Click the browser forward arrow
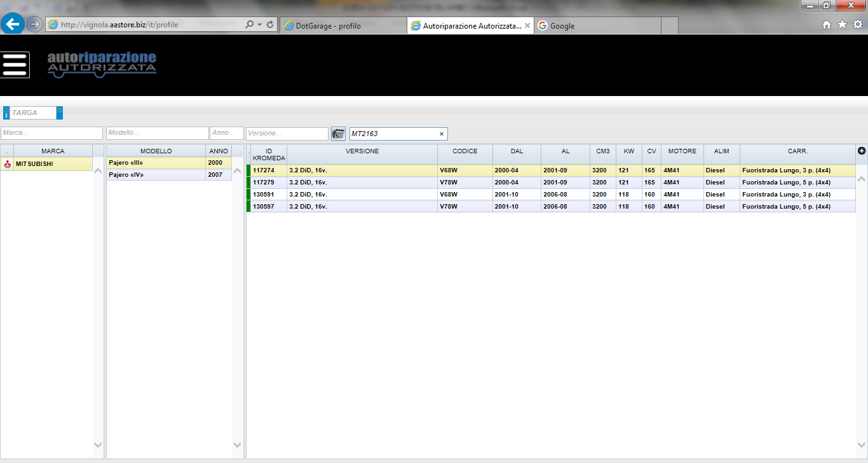Viewport: 868px width, 463px height. click(x=34, y=24)
